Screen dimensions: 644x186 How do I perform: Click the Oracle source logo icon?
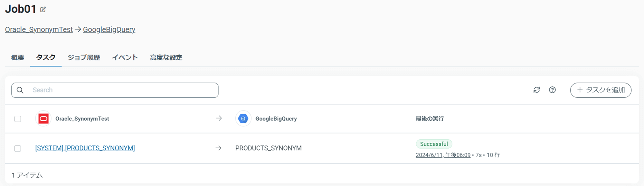pyautogui.click(x=43, y=119)
